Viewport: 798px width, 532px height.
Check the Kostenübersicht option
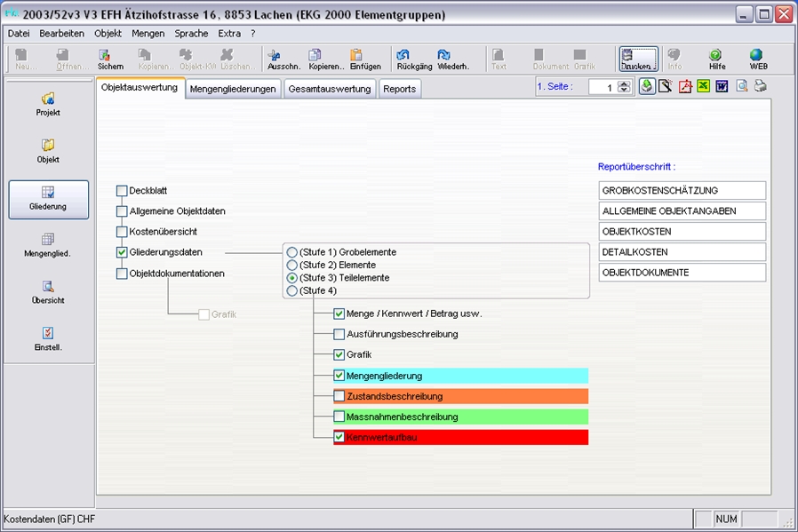122,232
